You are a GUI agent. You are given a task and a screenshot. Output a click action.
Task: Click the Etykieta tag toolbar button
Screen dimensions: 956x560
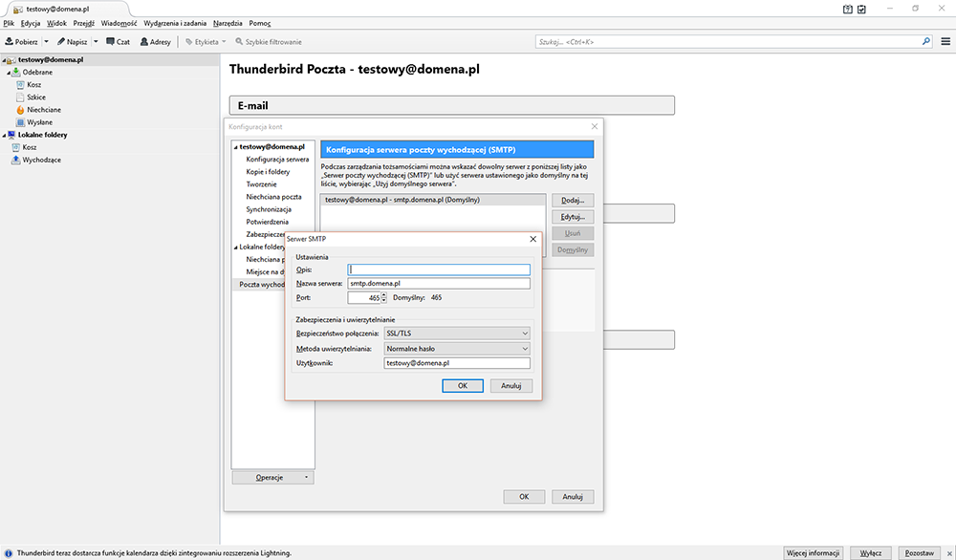[x=206, y=42]
